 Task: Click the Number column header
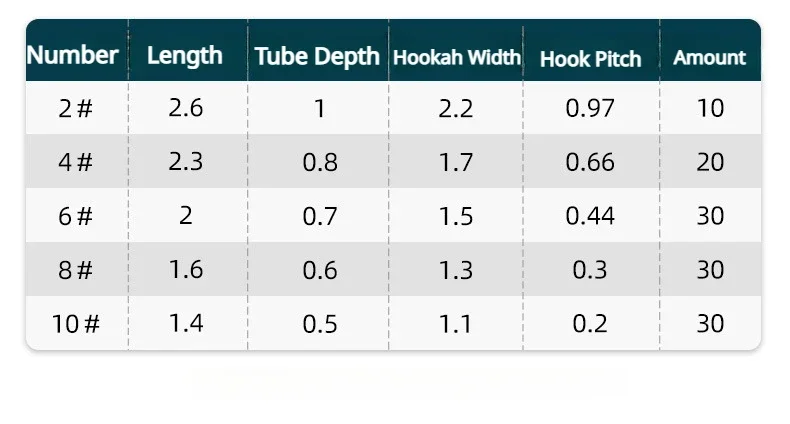pyautogui.click(x=72, y=55)
